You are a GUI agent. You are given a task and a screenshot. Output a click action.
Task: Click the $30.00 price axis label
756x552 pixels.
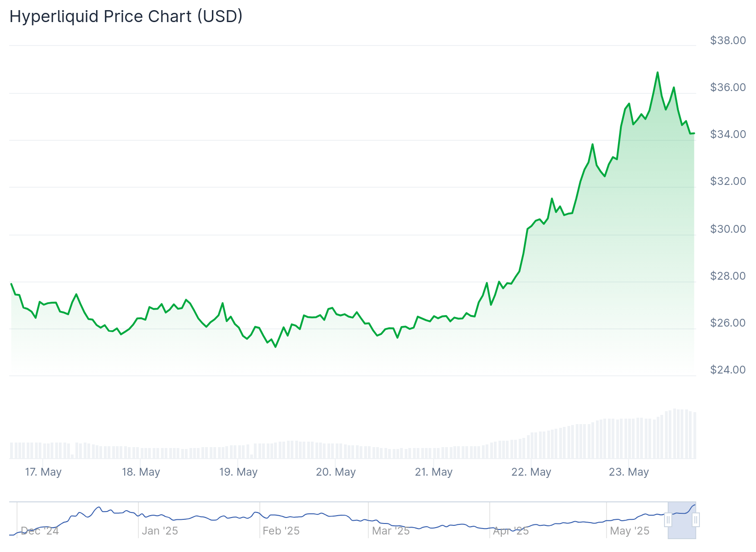[728, 229]
